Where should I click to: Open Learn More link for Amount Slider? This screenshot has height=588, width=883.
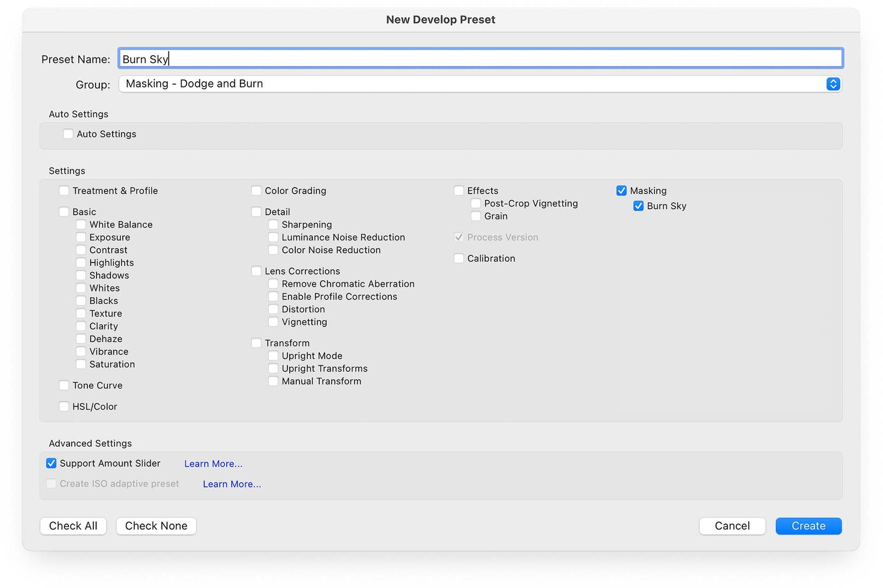[213, 464]
